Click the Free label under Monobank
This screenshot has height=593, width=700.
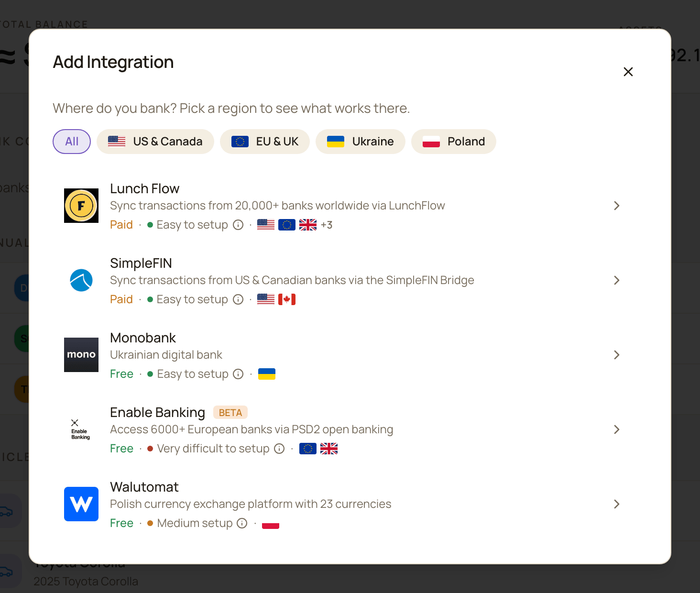122,374
